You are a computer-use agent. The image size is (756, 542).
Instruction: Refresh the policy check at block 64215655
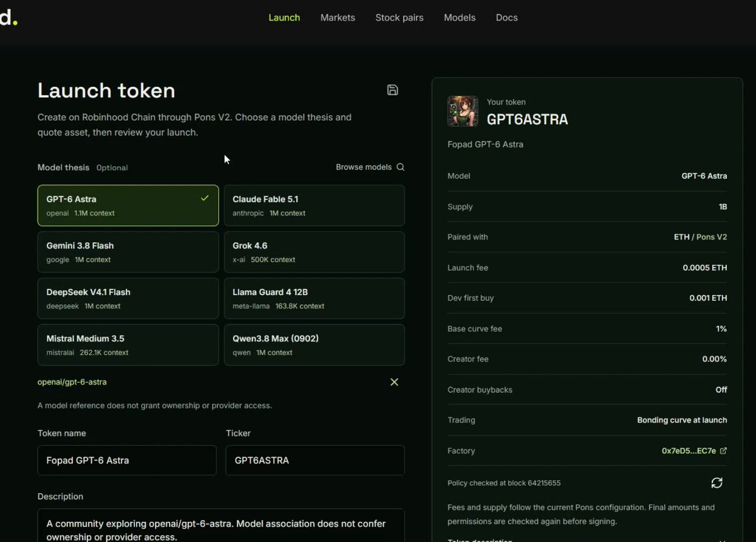point(717,483)
